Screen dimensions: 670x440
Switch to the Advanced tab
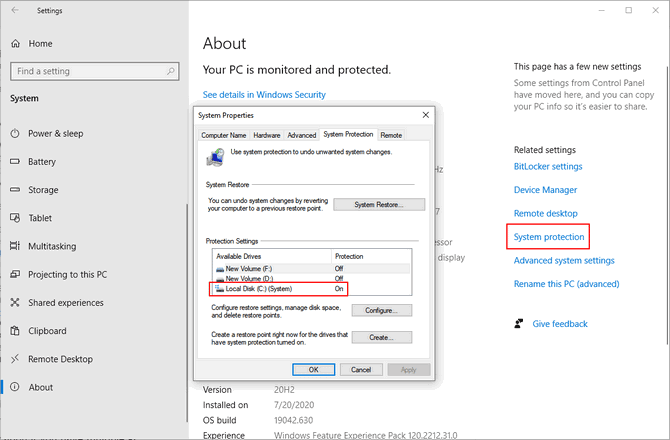coord(302,135)
